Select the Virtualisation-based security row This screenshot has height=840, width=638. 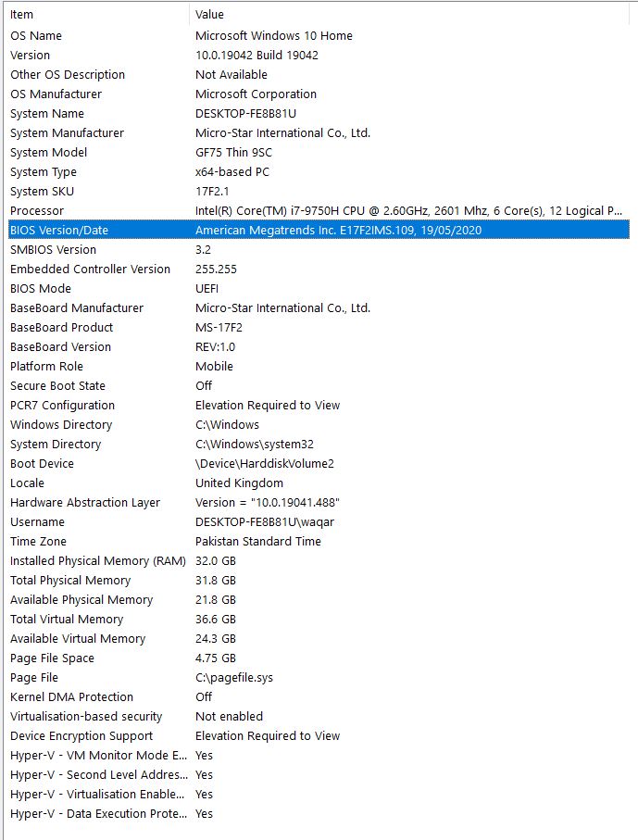(x=319, y=717)
